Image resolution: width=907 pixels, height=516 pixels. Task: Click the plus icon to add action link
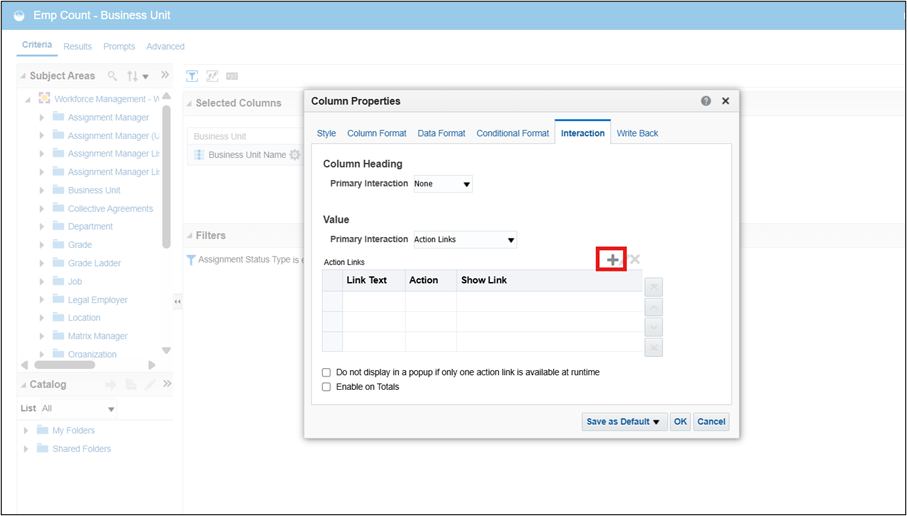click(611, 260)
